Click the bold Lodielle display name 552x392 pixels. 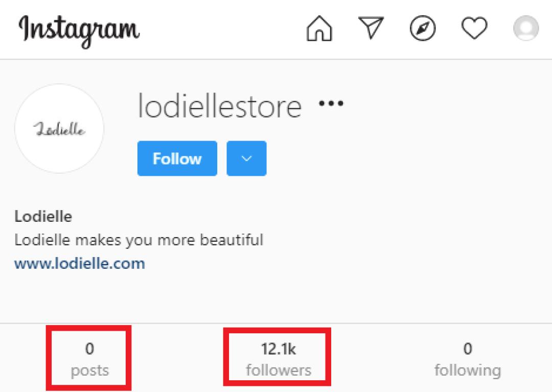pyautogui.click(x=43, y=217)
